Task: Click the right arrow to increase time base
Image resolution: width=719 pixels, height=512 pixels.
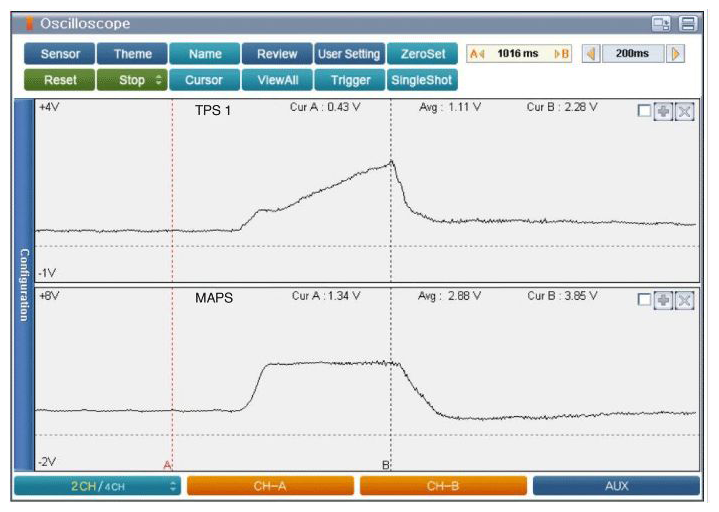Action: [678, 54]
